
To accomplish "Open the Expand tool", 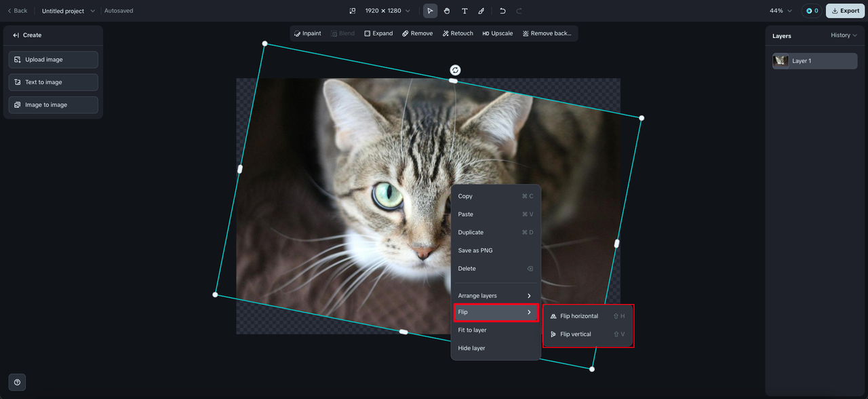I will tap(378, 33).
